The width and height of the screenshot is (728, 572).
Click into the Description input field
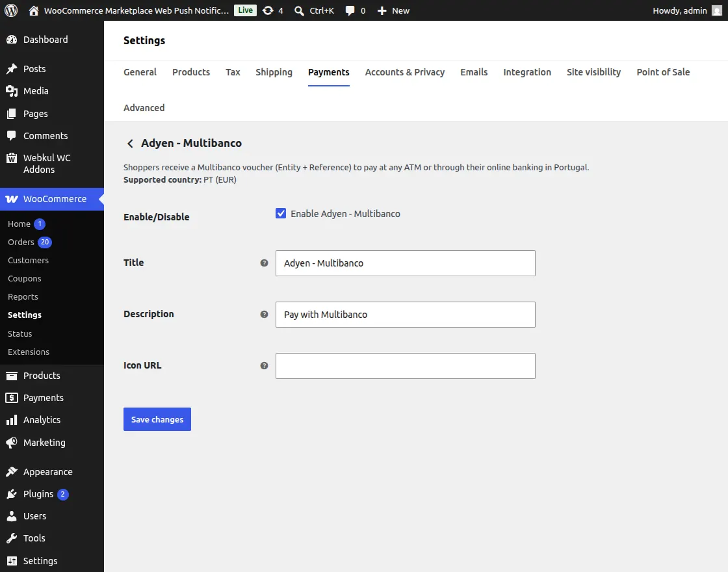(406, 315)
